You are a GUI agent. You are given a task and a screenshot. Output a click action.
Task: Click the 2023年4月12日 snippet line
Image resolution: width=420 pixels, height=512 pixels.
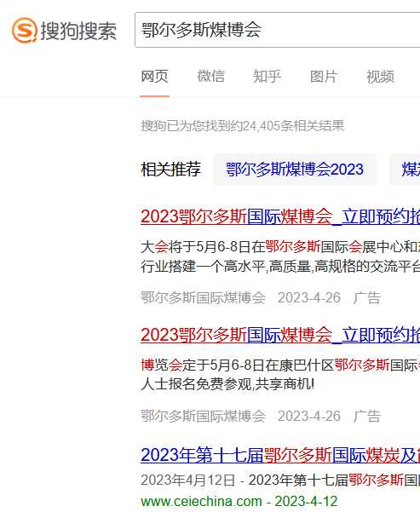point(280,480)
